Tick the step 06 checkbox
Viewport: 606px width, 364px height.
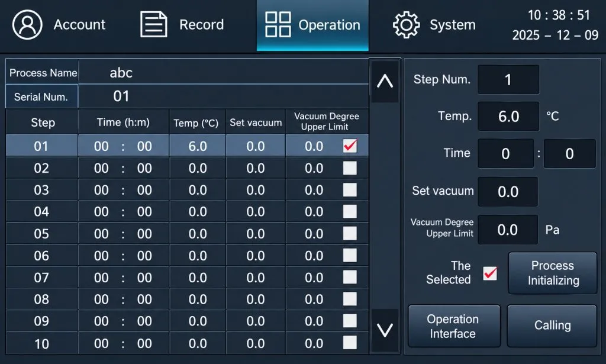pos(350,256)
